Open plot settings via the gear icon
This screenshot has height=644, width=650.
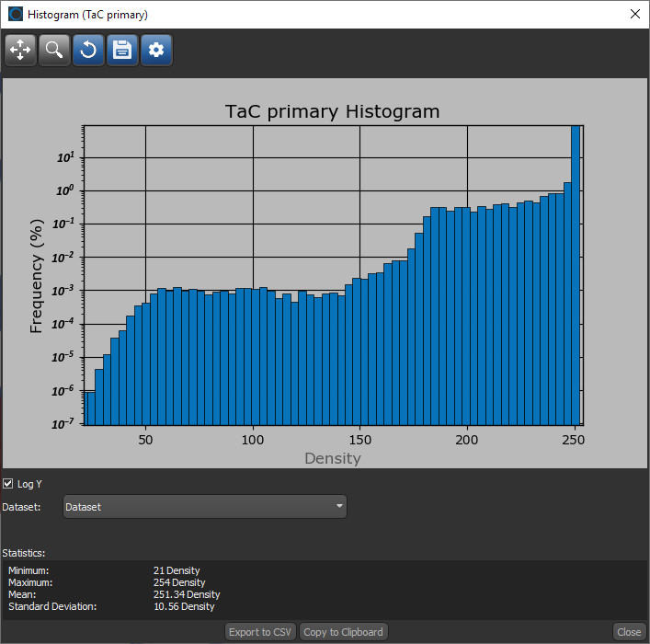pos(156,51)
